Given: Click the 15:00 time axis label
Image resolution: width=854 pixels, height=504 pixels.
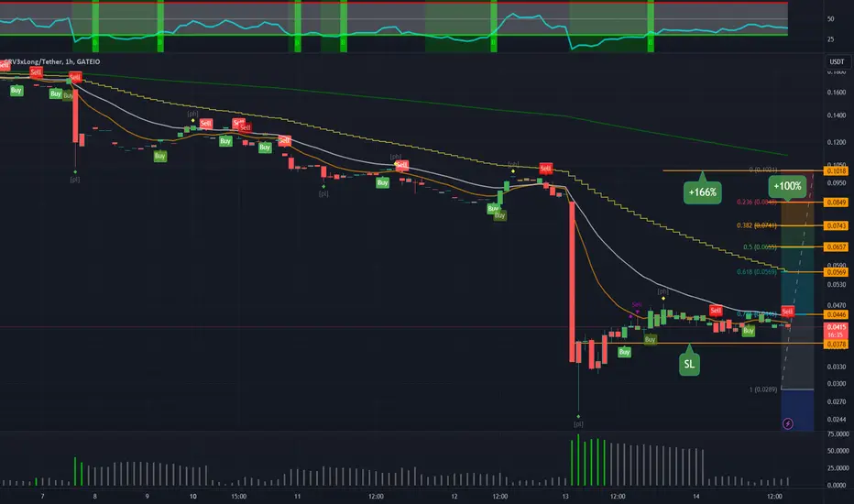Looking at the screenshot, I should tap(238, 497).
